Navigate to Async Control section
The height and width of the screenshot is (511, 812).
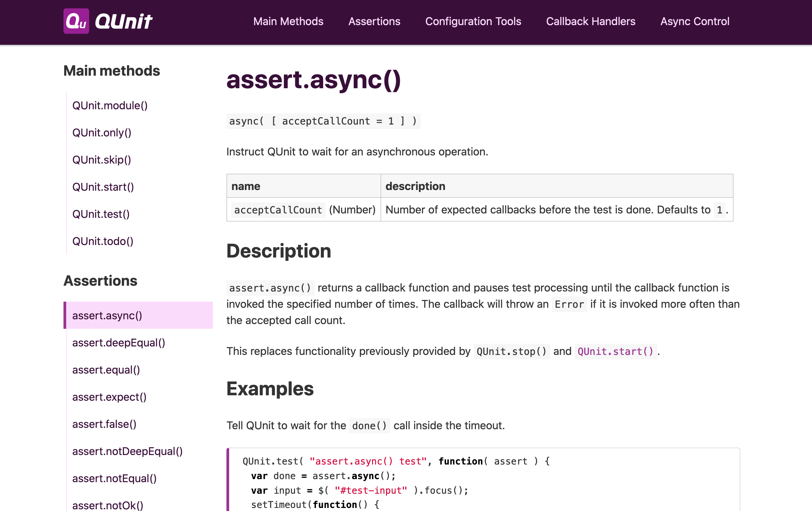[x=695, y=22]
